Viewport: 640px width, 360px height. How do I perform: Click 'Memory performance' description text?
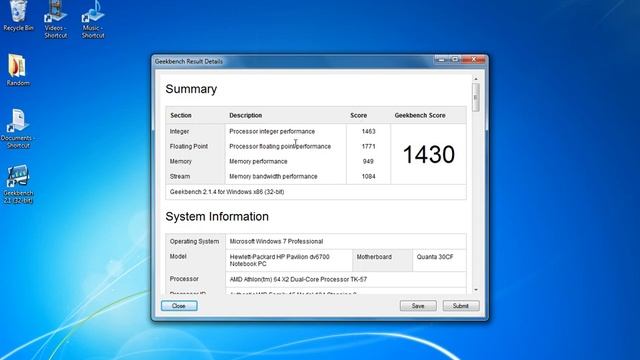[258, 161]
